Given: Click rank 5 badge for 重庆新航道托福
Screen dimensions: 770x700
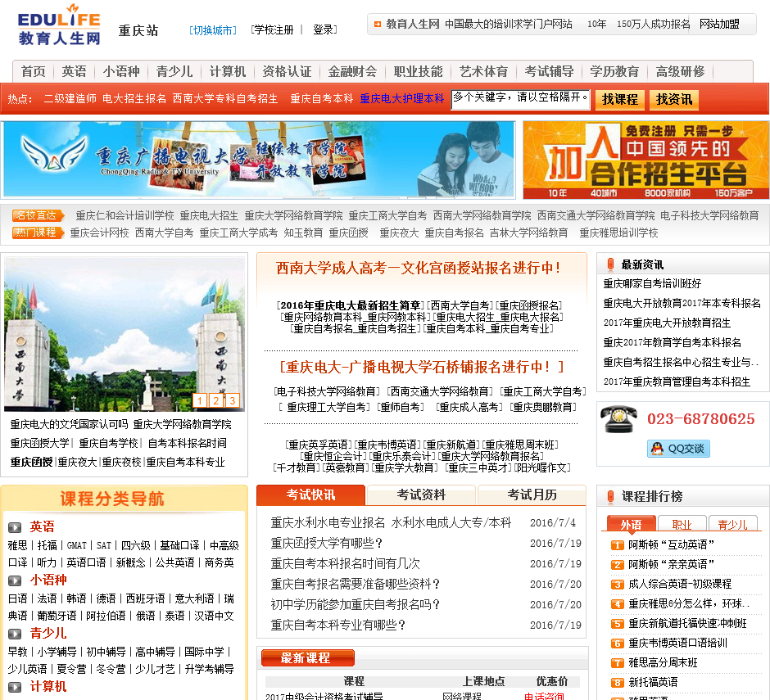Looking at the screenshot, I should point(617,624).
